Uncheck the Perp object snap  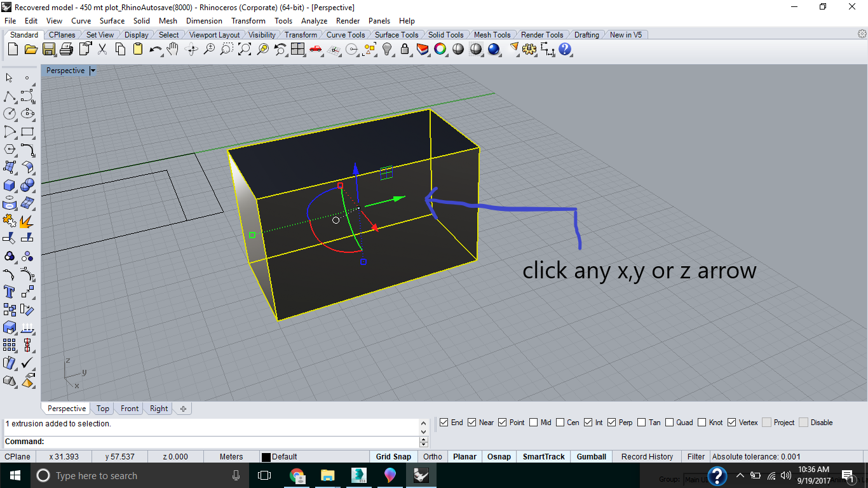[612, 423]
